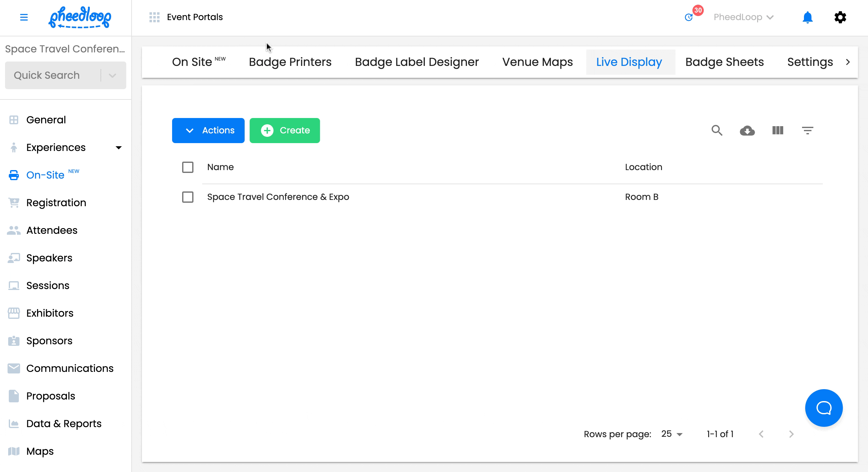Image resolution: width=868 pixels, height=472 pixels.
Task: Open the Event Portals grid icon
Action: pos(154,17)
